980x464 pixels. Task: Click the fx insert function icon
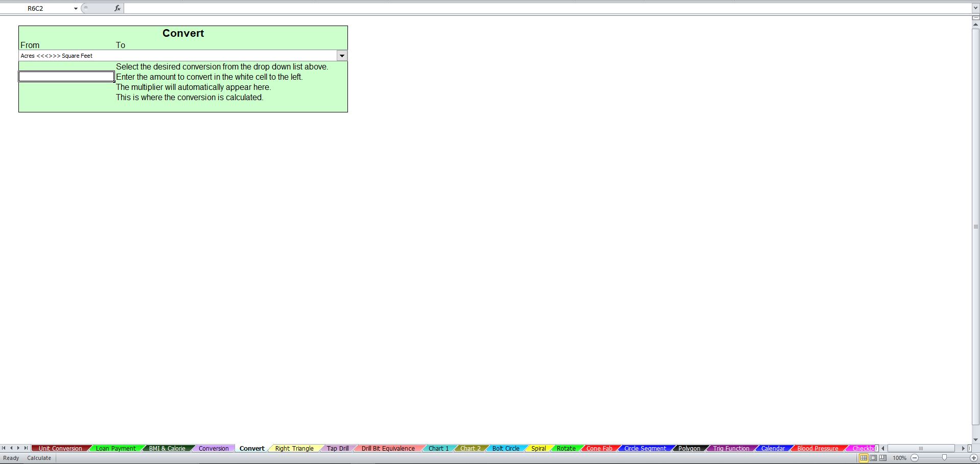coord(118,8)
